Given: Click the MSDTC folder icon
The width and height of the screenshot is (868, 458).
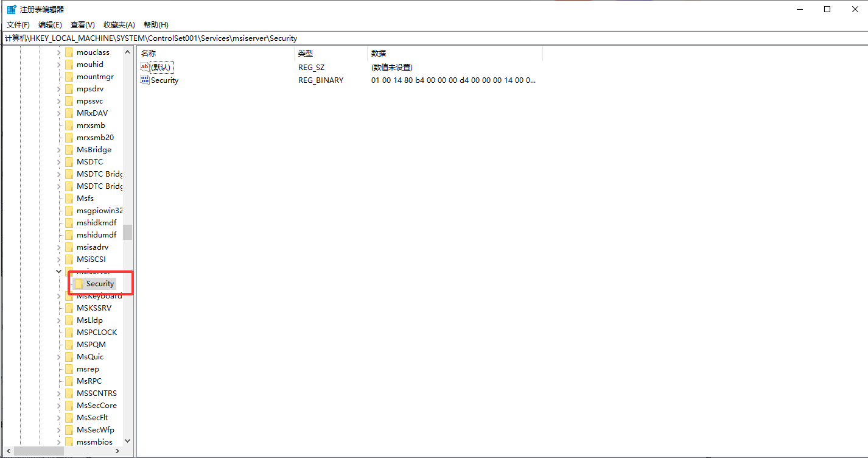Looking at the screenshot, I should click(x=69, y=162).
